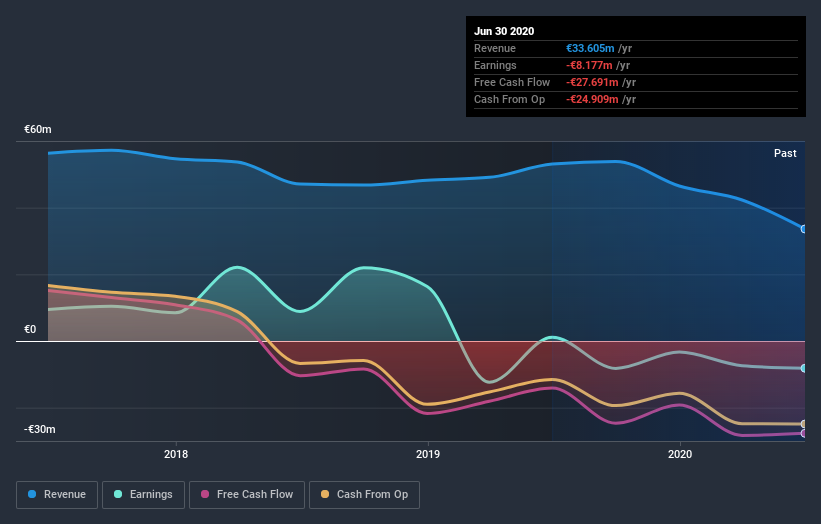This screenshot has width=821, height=524.
Task: Select the 2019 x-axis label
Action: pyautogui.click(x=428, y=454)
